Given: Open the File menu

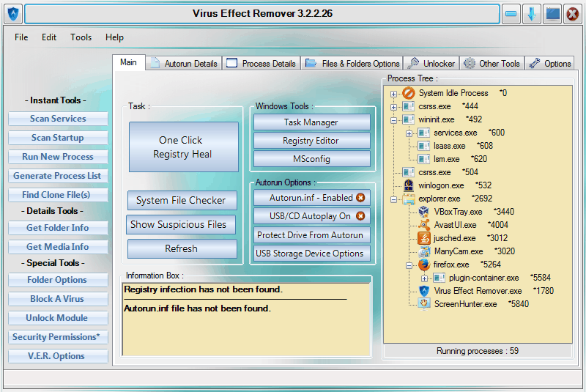Looking at the screenshot, I should [21, 37].
